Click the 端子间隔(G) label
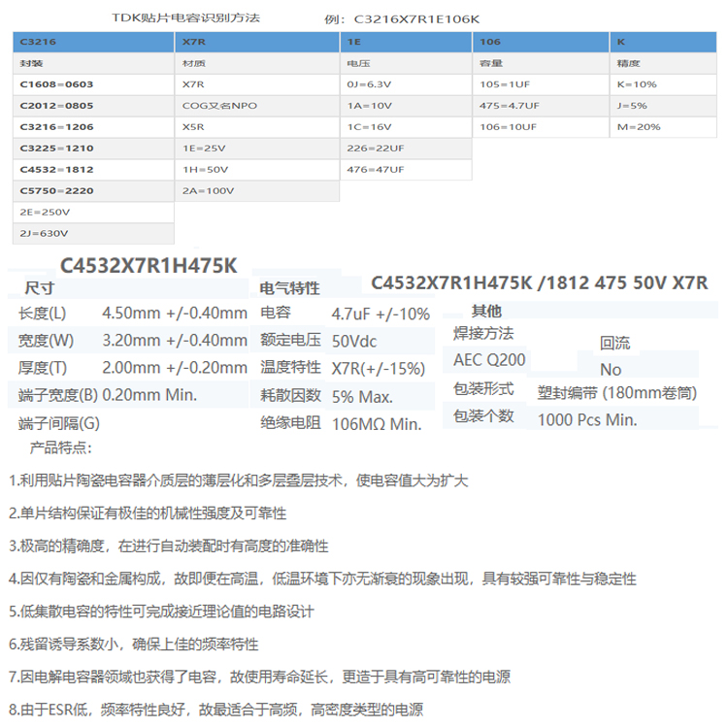Viewport: 728px width, 728px height. pos(59,423)
